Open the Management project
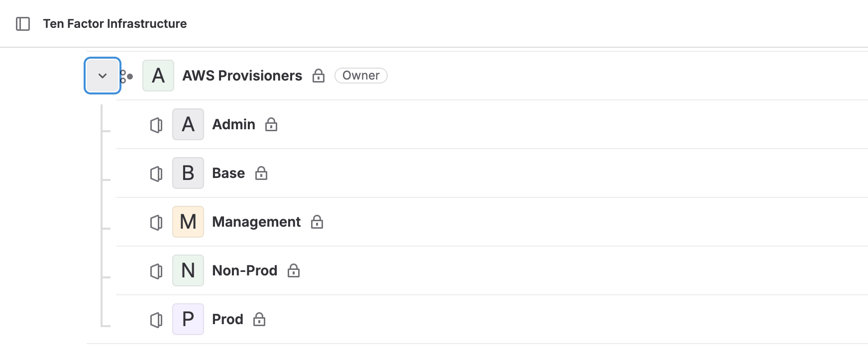Viewport: 868px width, 347px height. [x=256, y=222]
